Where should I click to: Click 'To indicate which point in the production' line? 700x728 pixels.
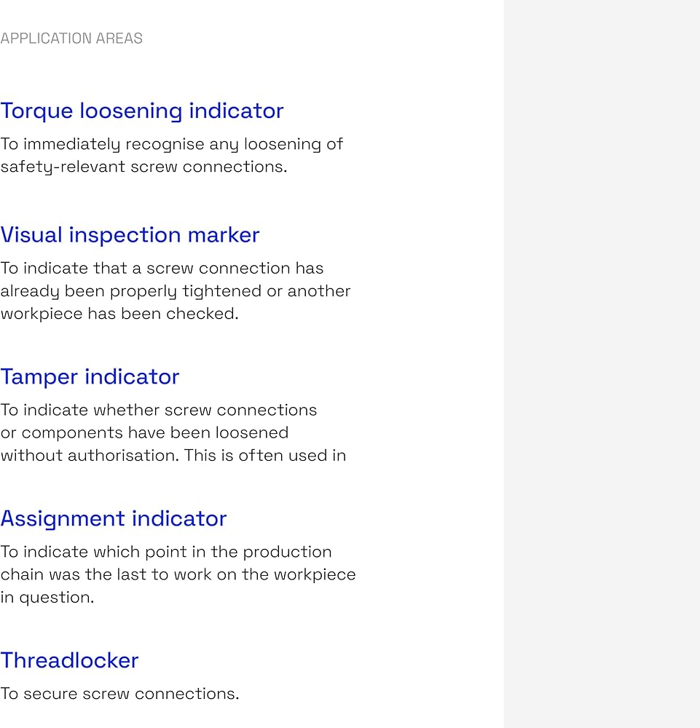(x=166, y=552)
